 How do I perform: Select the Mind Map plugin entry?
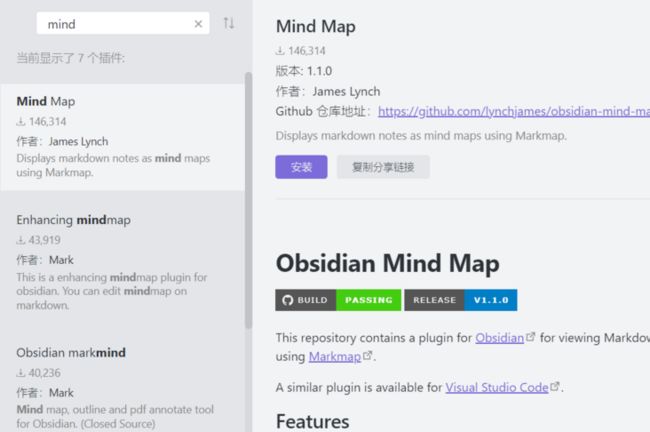coord(123,137)
